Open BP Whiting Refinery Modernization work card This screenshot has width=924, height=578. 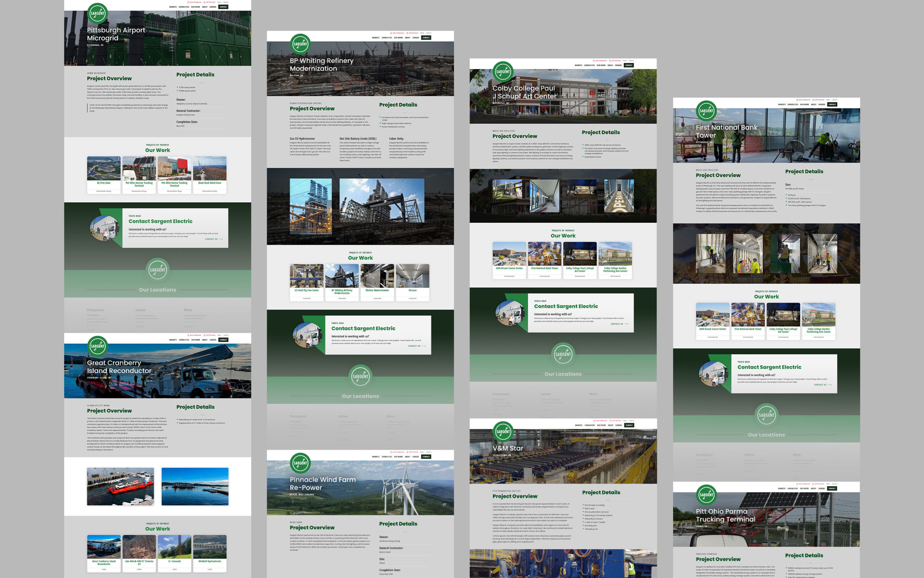342,282
